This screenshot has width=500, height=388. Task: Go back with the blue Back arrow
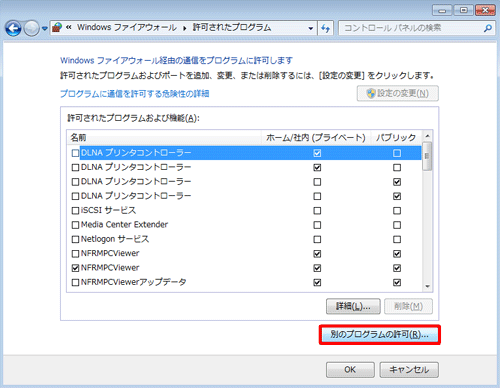tap(13, 29)
